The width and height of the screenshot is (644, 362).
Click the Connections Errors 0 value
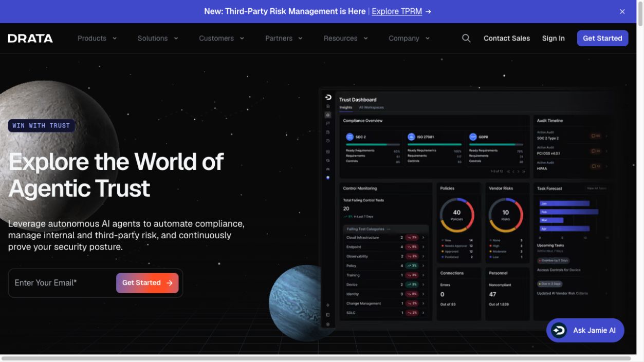click(442, 295)
